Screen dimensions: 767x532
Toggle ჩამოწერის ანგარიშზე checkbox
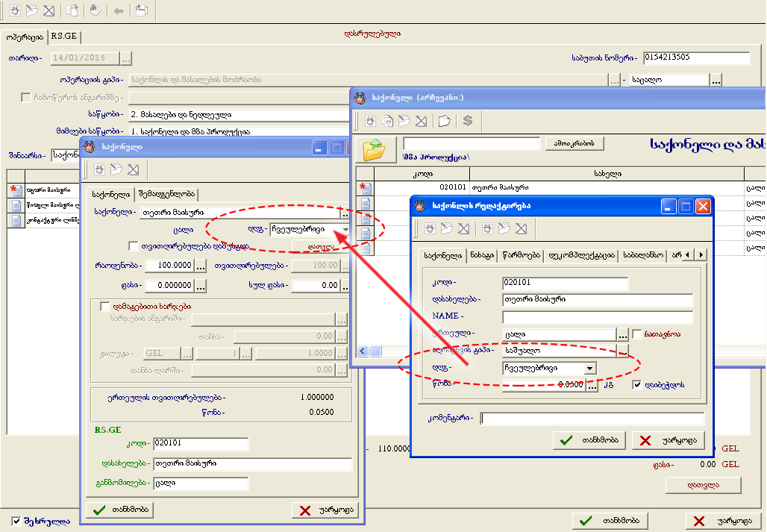click(x=26, y=98)
